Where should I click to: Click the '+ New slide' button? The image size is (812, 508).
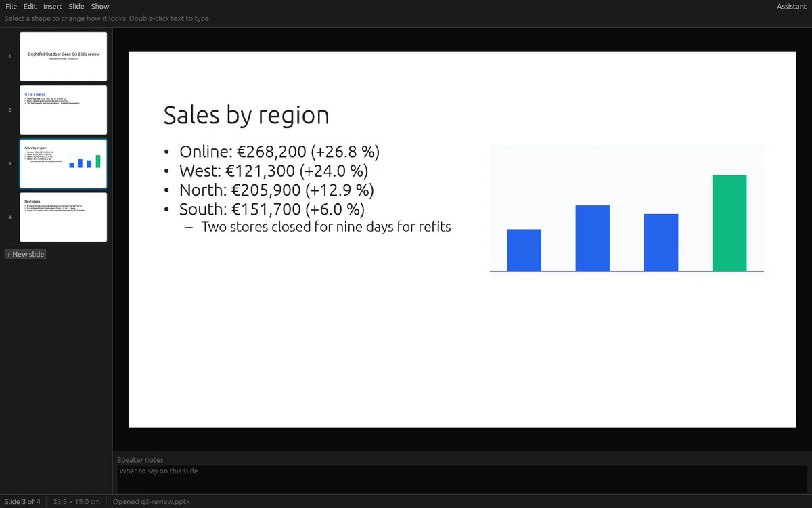click(26, 254)
